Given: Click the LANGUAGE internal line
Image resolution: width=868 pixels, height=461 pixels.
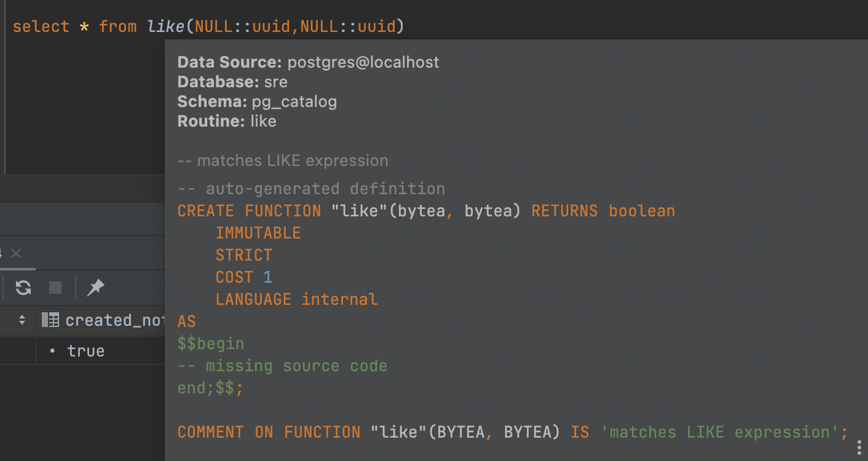Looking at the screenshot, I should click(296, 299).
